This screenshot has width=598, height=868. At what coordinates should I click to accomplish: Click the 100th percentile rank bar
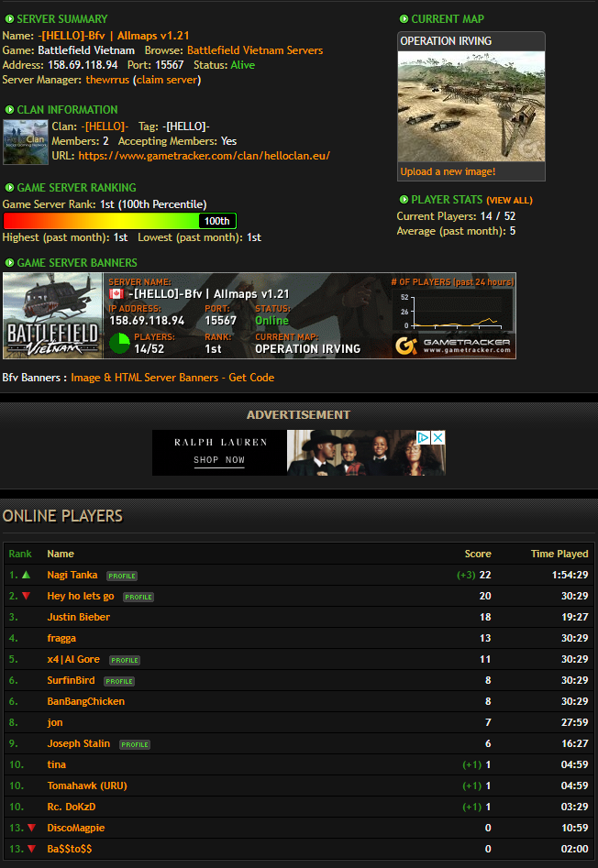point(119,221)
